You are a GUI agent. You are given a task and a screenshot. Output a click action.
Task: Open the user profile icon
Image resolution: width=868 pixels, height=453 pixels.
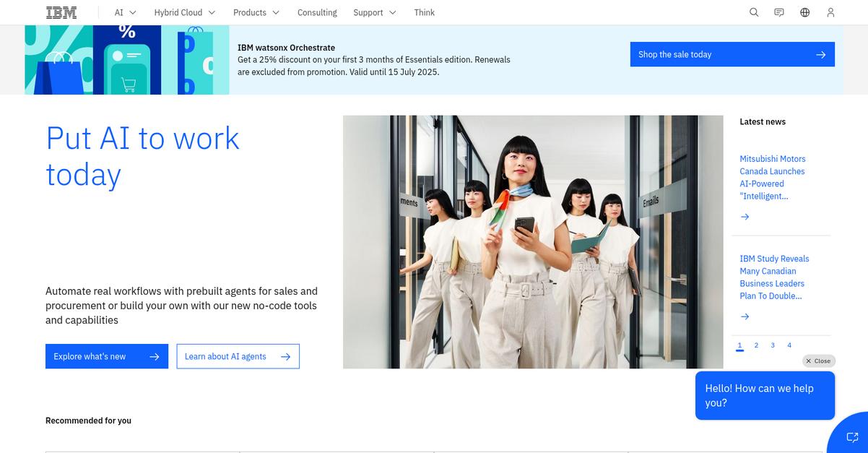click(x=831, y=12)
